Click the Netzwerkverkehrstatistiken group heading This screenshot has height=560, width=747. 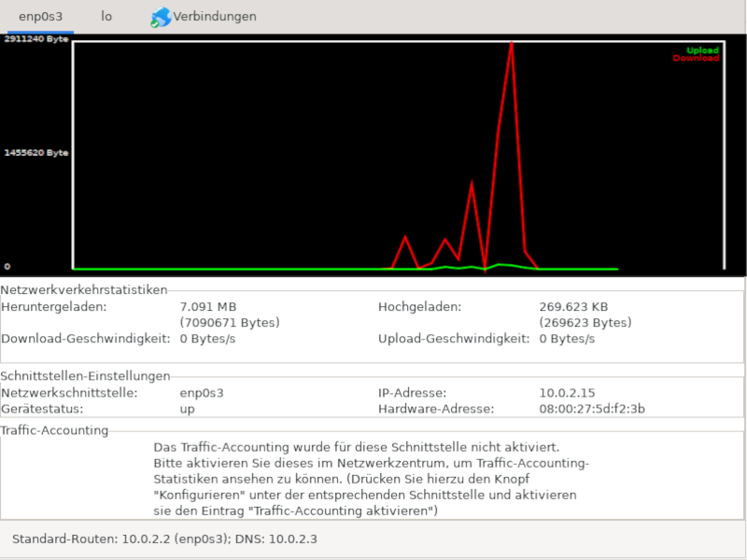click(x=84, y=289)
